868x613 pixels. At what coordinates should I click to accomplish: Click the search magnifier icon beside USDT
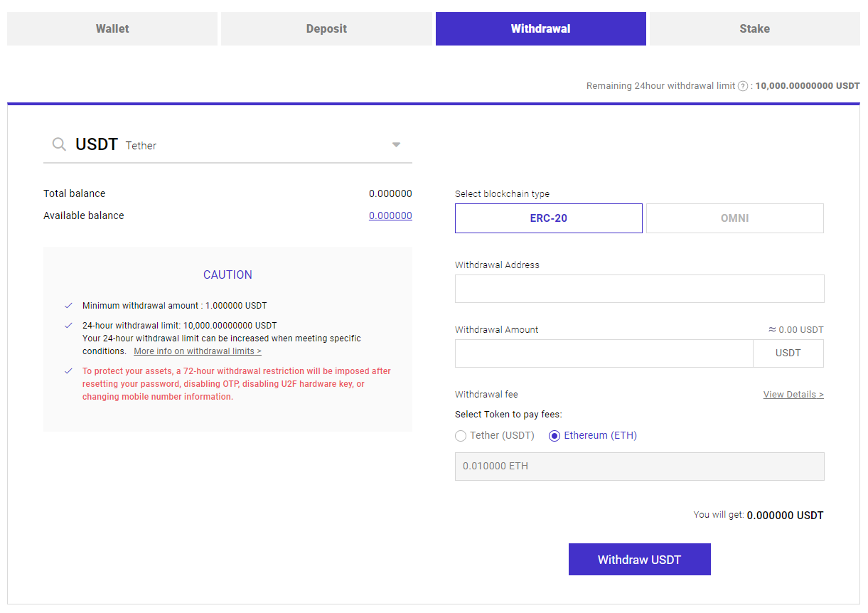[x=59, y=144]
